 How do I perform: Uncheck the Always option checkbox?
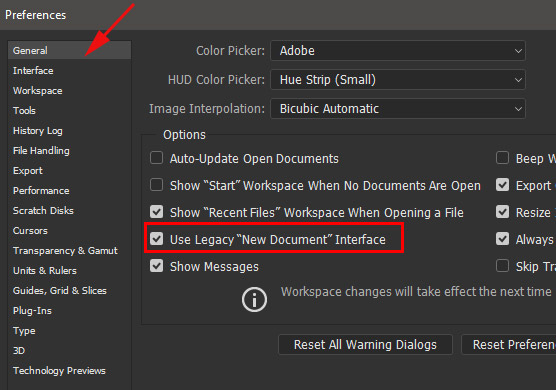pos(502,239)
